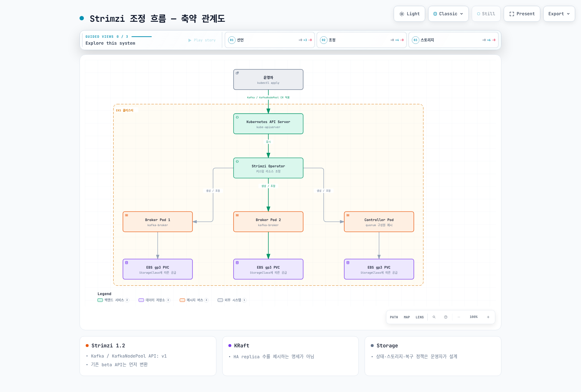Click EBS gp3 PVC under Broker Pod 1

[158, 269]
